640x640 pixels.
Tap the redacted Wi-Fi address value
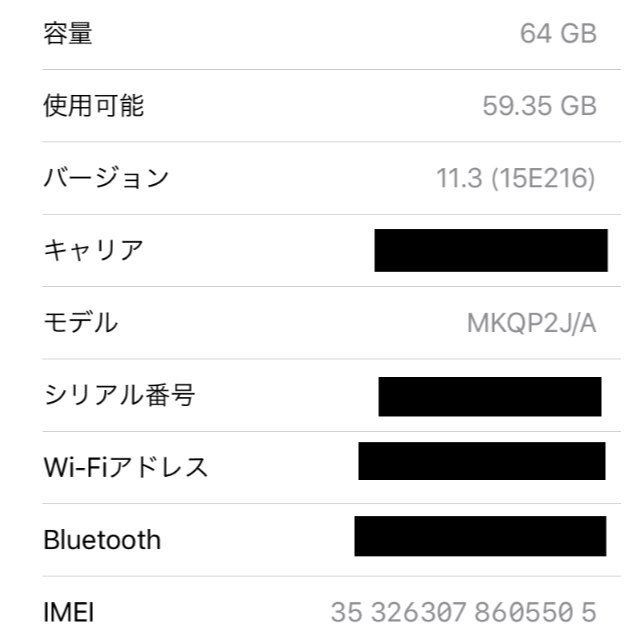pyautogui.click(x=482, y=461)
